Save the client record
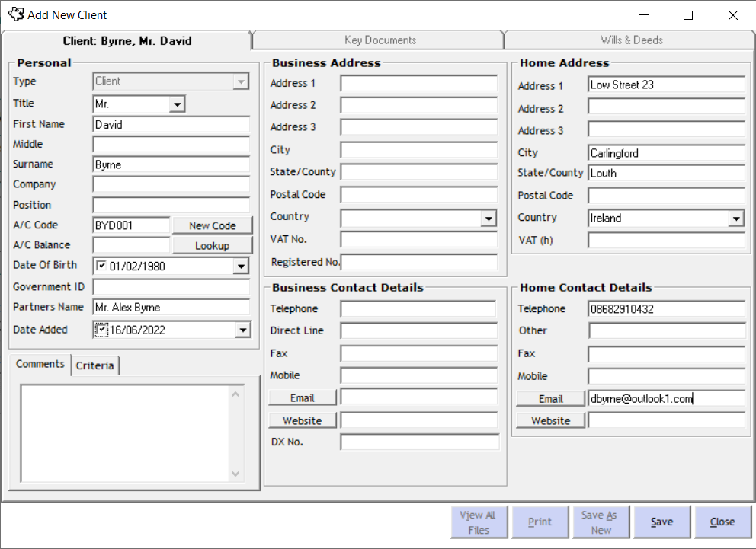The height and width of the screenshot is (549, 756). (662, 522)
